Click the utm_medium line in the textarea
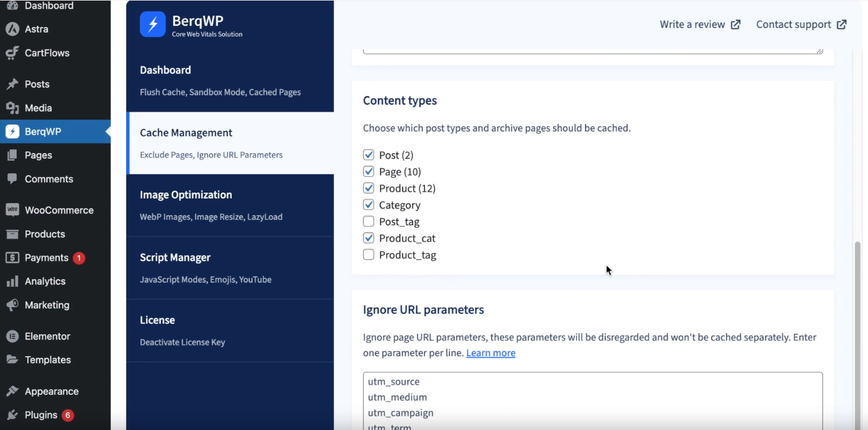This screenshot has height=430, width=868. [398, 397]
